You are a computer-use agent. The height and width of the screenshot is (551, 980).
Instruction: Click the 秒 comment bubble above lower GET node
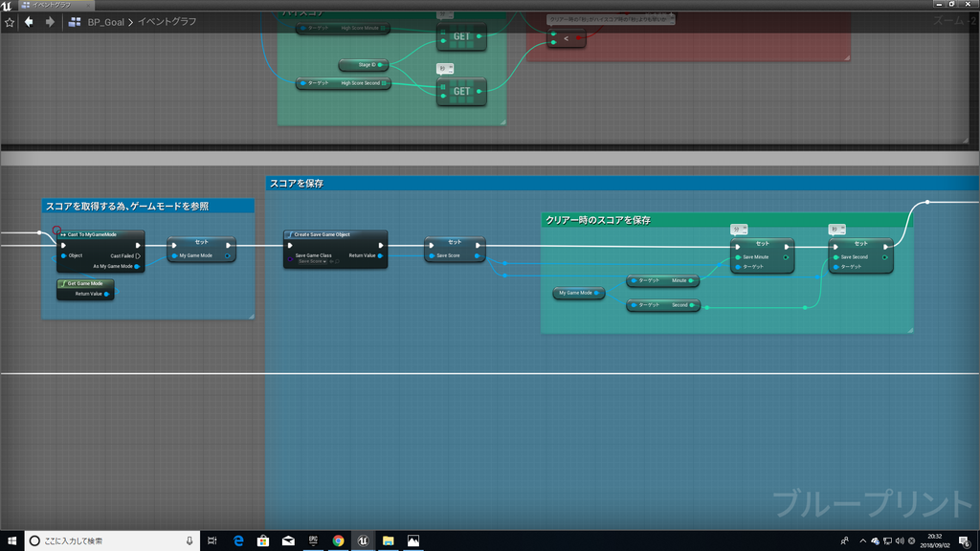click(445, 68)
